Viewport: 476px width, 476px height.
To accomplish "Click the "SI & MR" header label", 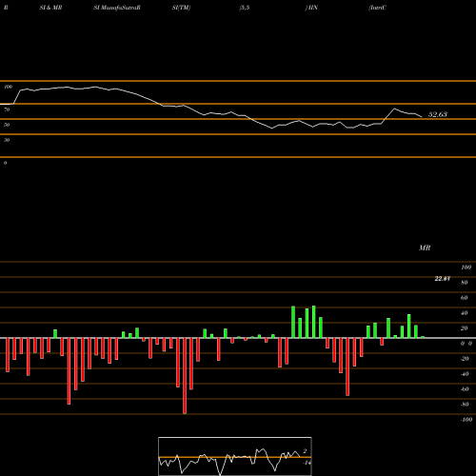I will coord(50,8).
